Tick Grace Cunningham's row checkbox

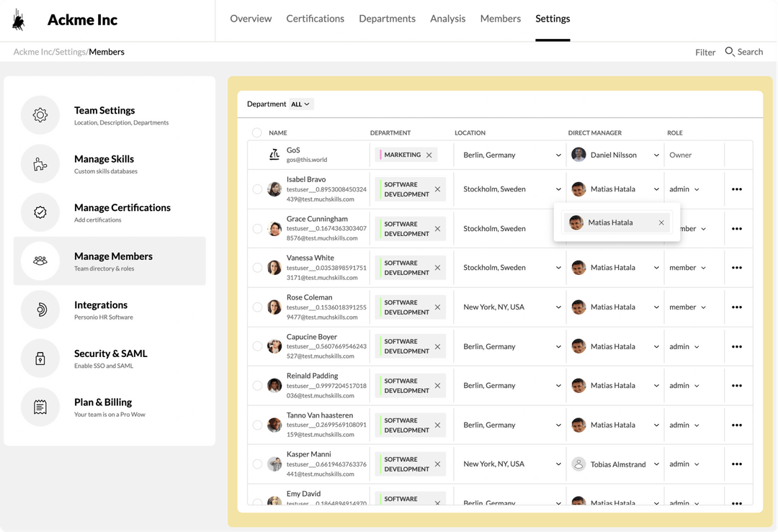click(256, 228)
